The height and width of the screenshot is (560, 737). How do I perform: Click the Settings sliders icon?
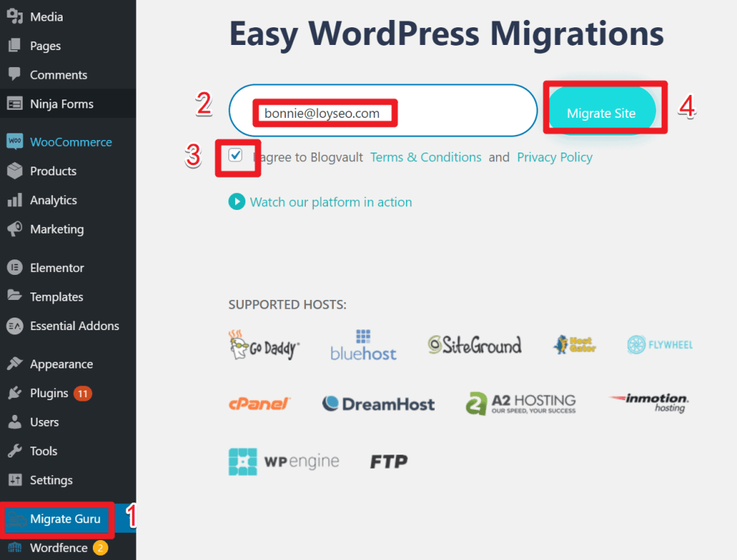pos(15,480)
